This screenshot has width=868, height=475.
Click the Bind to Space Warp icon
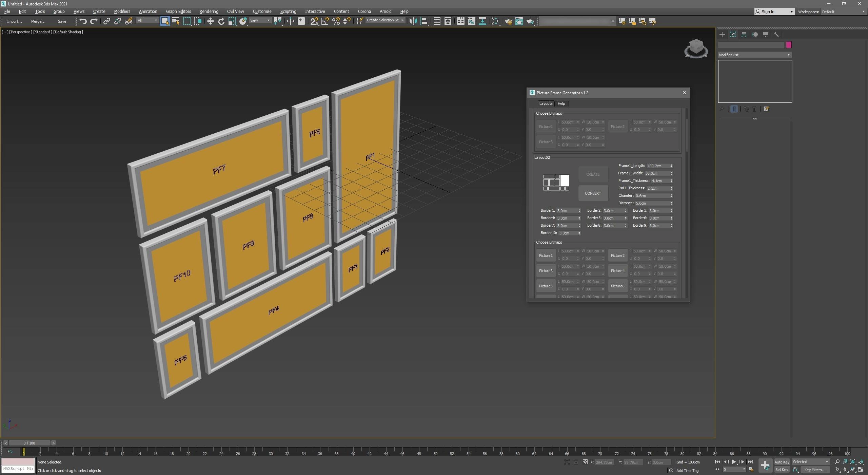[x=129, y=21]
